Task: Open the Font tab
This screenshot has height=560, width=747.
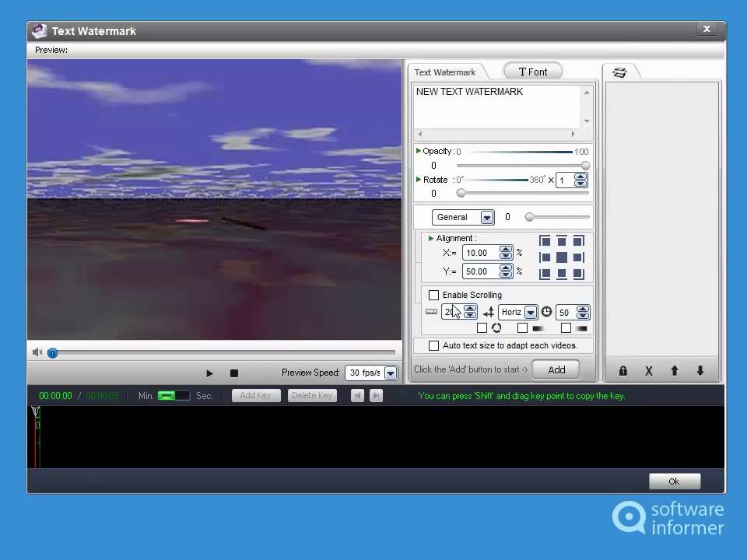Action: click(x=532, y=72)
